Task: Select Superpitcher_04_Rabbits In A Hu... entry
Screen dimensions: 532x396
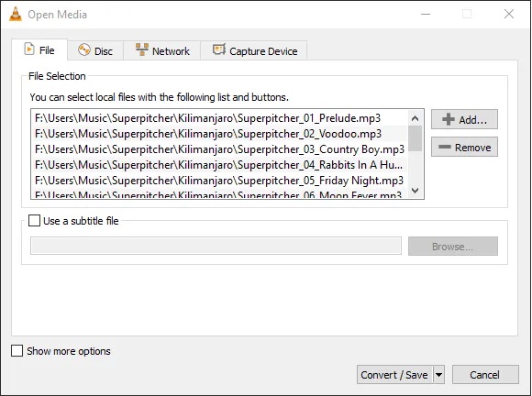Action: point(219,165)
